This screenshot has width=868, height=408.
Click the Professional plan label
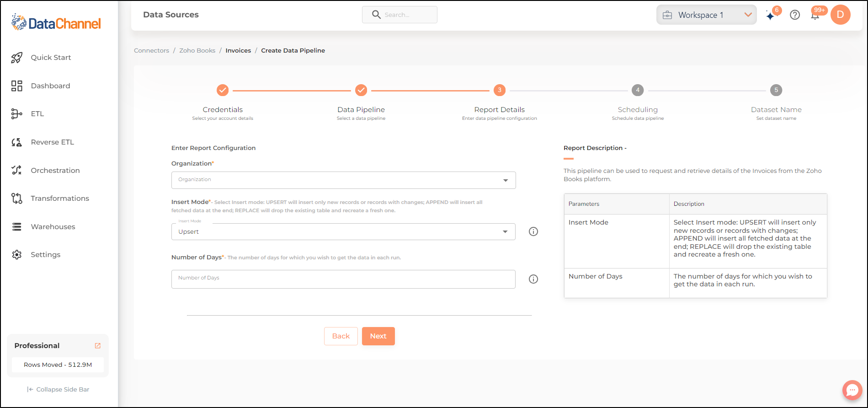point(37,346)
